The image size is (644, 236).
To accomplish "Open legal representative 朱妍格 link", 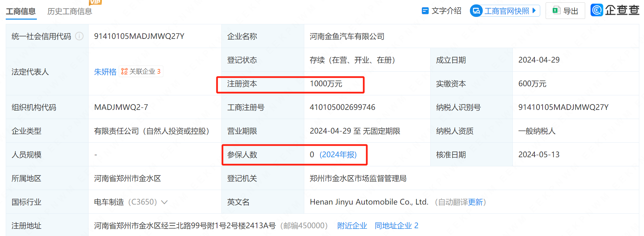I will tap(105, 72).
